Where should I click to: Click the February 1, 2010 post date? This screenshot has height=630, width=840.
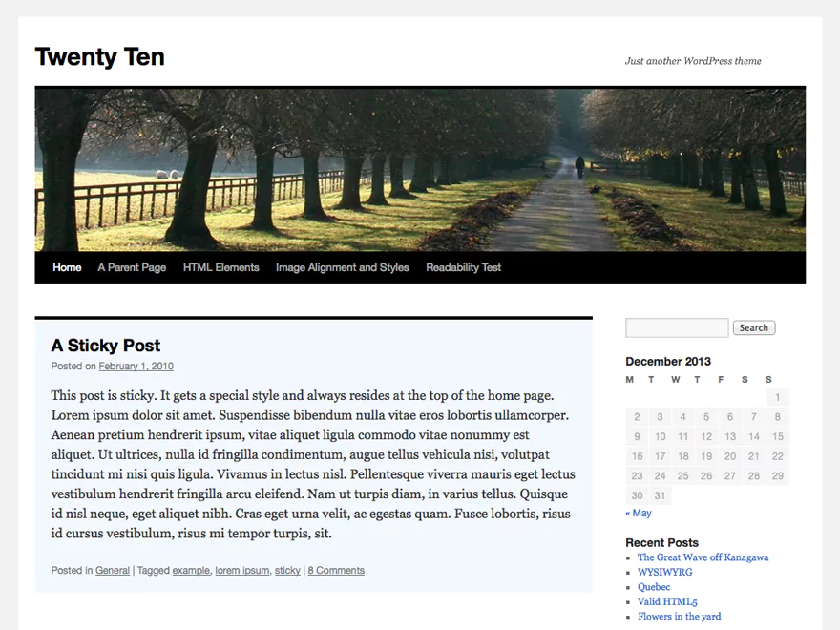[x=136, y=367]
